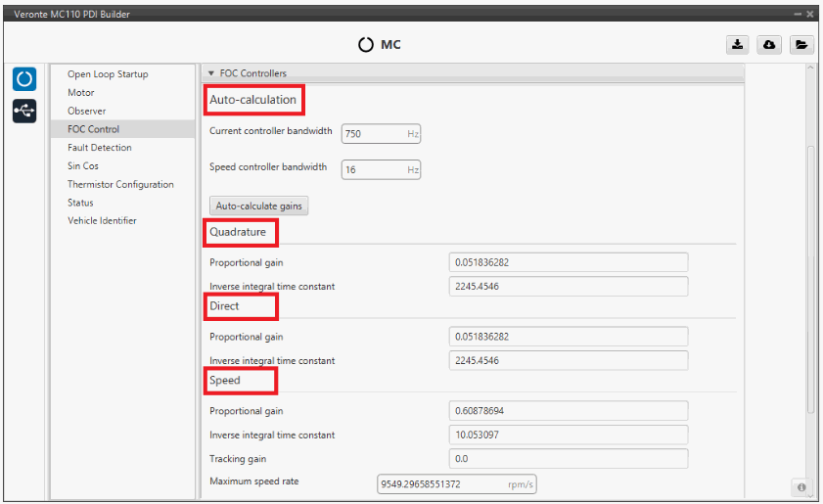The width and height of the screenshot is (823, 504).
Task: Click the Speed Tracking gain field
Action: tap(568, 459)
